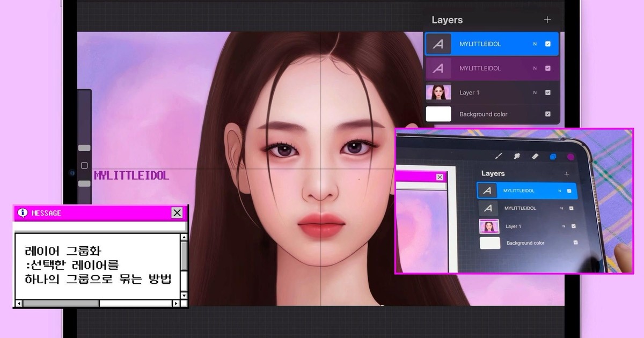Open the magenta color swatch in the toolbar
This screenshot has width=644, height=338.
point(570,156)
